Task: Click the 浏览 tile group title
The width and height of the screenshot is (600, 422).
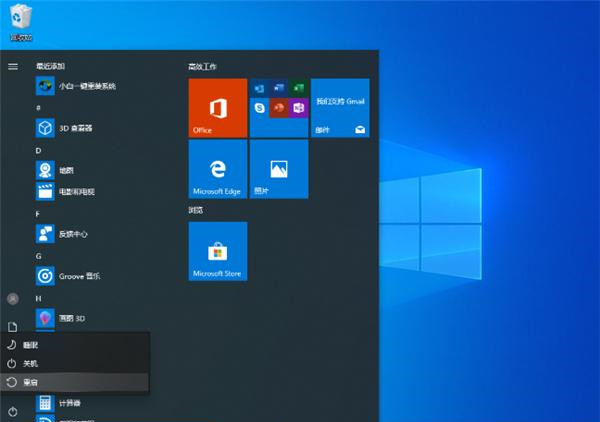Action: [x=196, y=210]
